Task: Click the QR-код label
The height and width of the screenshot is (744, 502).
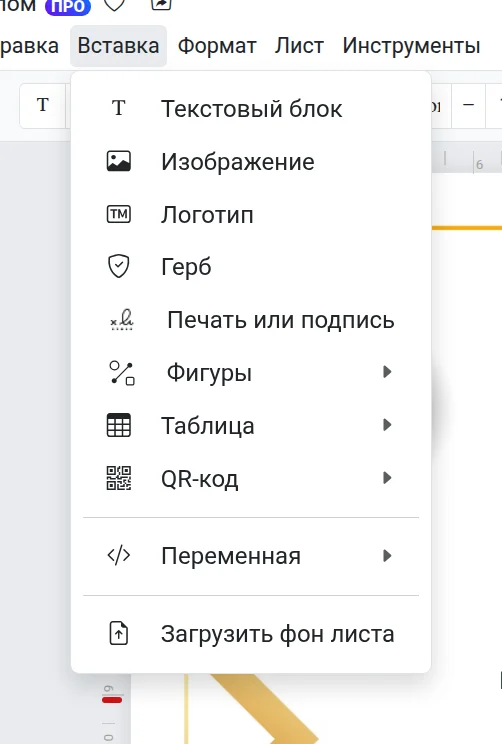Action: [200, 479]
